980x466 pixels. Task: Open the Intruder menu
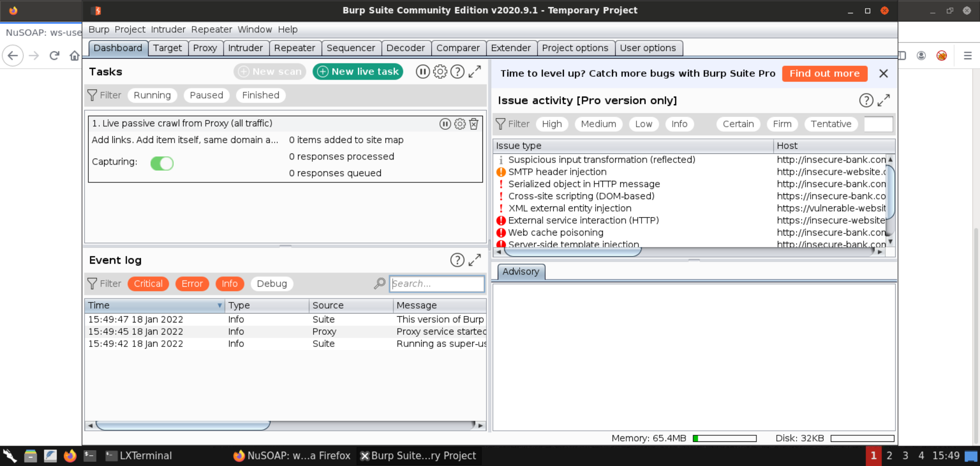pyautogui.click(x=168, y=30)
